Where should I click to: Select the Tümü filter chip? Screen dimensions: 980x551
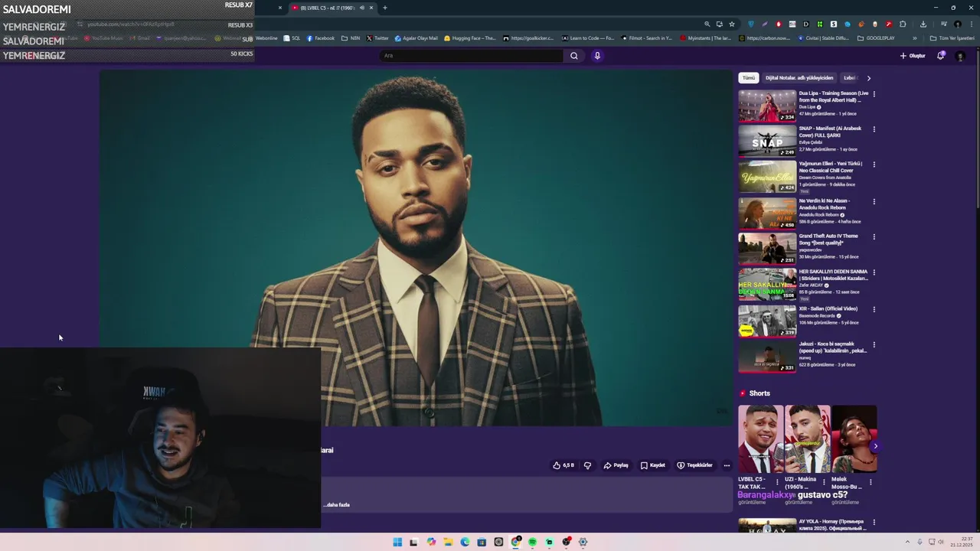[748, 78]
